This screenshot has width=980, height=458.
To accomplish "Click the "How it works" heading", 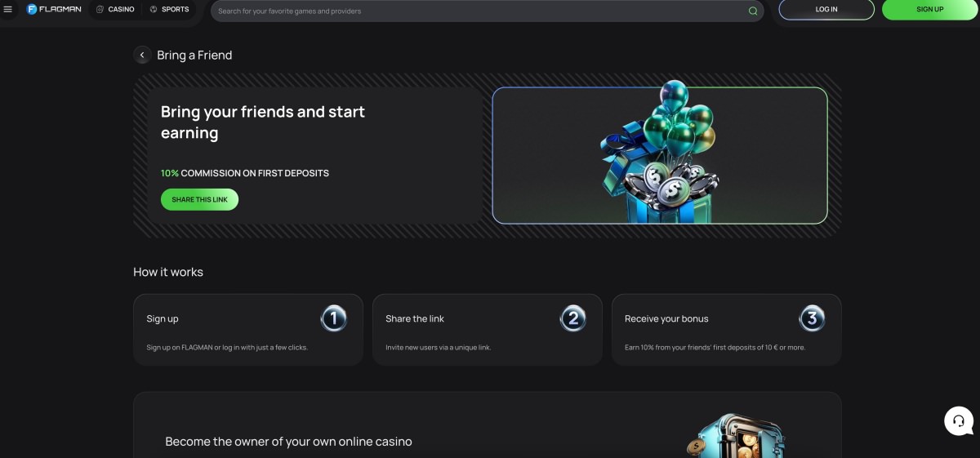I will pyautogui.click(x=168, y=272).
